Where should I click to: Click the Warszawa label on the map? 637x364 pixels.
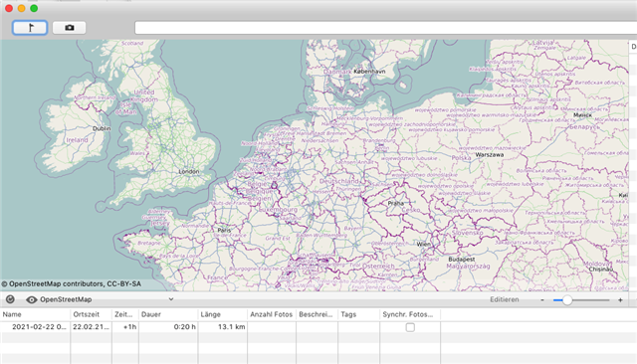(x=490, y=154)
